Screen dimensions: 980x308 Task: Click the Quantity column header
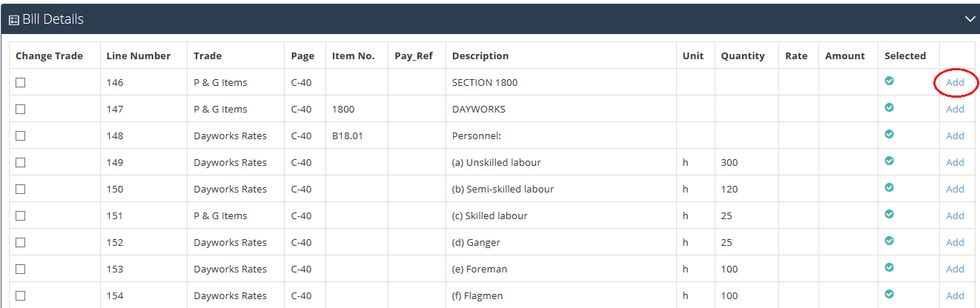pyautogui.click(x=743, y=56)
